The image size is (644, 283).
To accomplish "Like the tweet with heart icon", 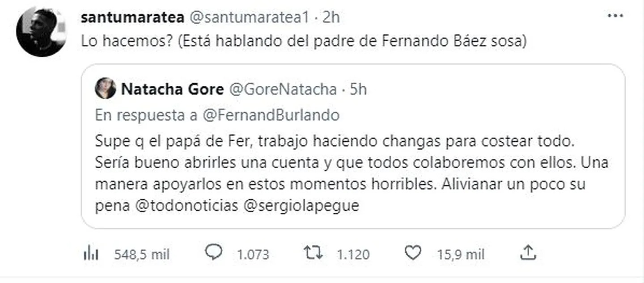I will (x=412, y=253).
